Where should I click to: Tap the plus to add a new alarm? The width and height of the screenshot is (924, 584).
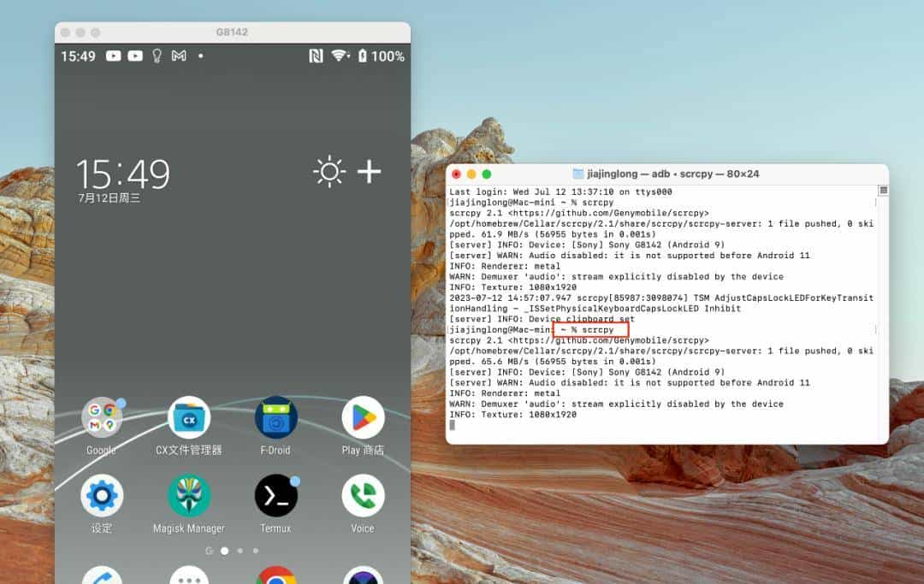coord(370,171)
